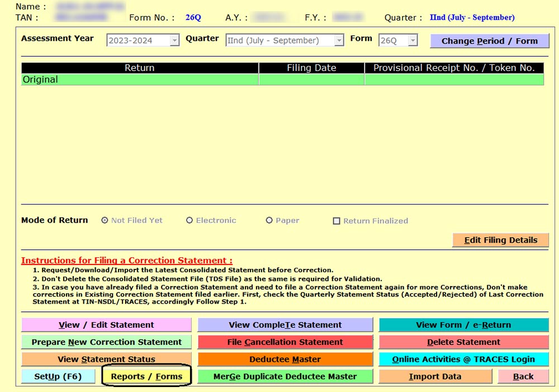559x392 pixels.
Task: Prepare a new correction statement
Action: 106,342
